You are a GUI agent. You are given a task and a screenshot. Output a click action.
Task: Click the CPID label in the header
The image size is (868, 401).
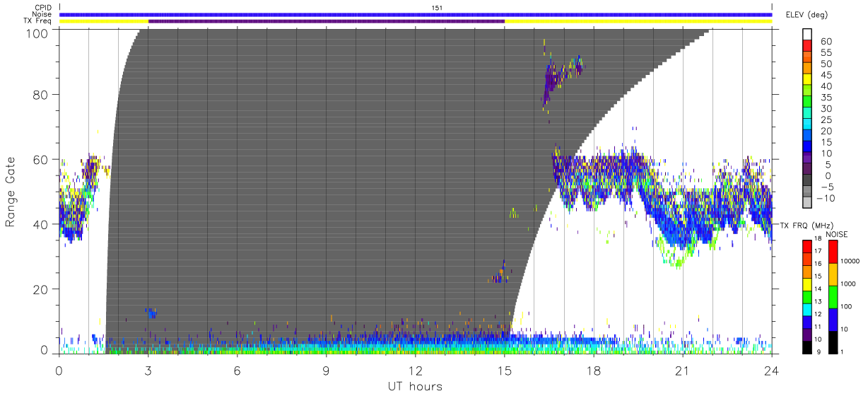click(x=42, y=8)
